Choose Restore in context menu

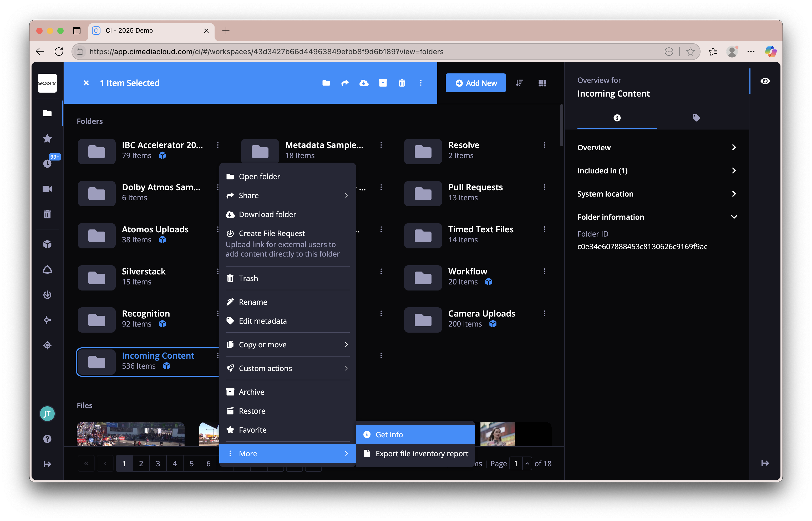[287, 411]
